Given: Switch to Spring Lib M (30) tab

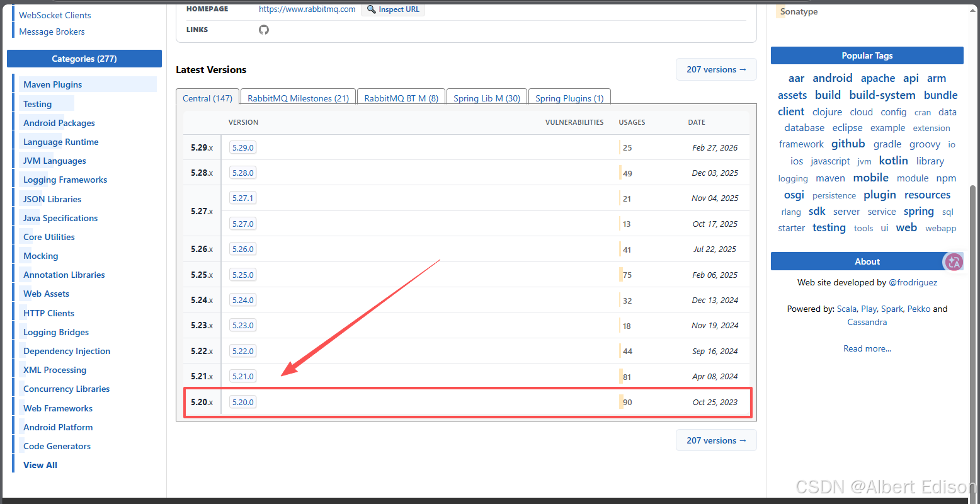Looking at the screenshot, I should click(x=487, y=98).
